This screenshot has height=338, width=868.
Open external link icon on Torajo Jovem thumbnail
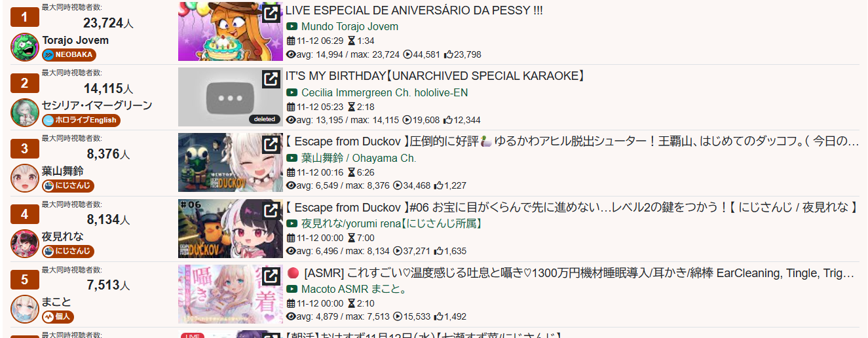pyautogui.click(x=271, y=14)
